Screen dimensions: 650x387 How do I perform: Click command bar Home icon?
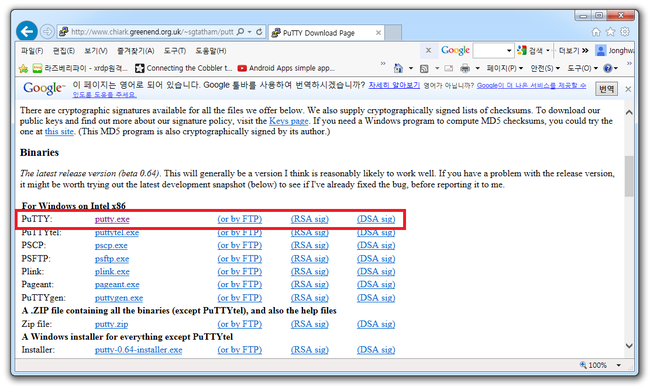(398, 68)
